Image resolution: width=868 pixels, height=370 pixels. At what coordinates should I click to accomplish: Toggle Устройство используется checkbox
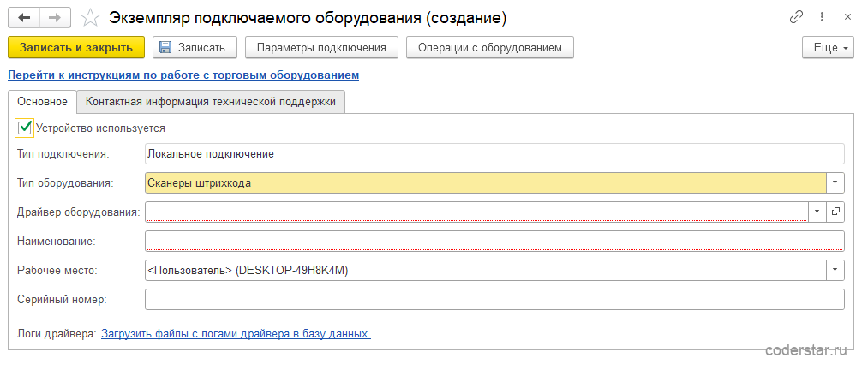coord(24,128)
